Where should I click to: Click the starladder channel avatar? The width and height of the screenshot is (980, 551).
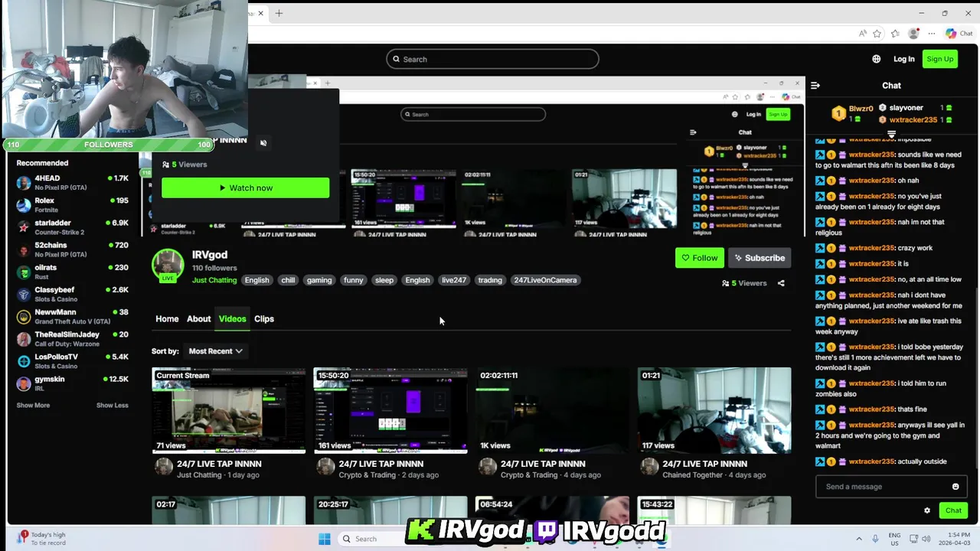click(x=24, y=227)
